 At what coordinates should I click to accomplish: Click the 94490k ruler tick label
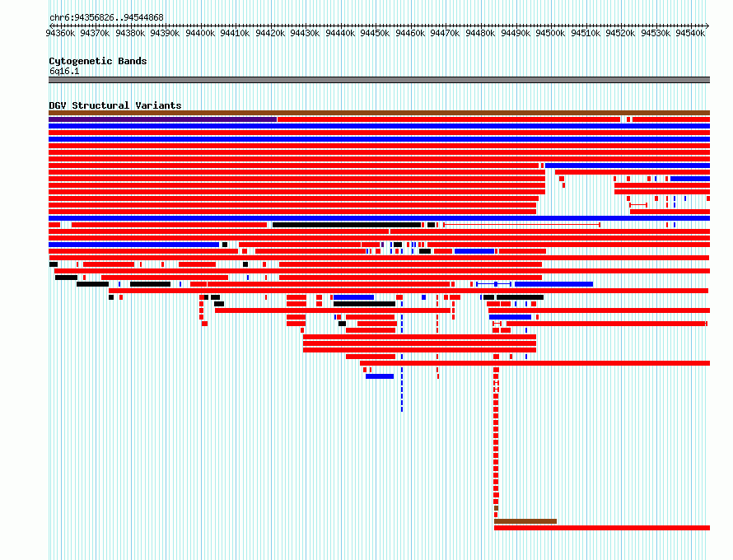[515, 33]
